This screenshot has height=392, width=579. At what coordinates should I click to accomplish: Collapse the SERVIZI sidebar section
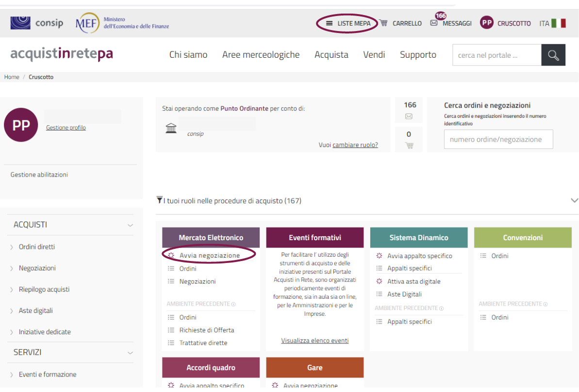(130, 353)
